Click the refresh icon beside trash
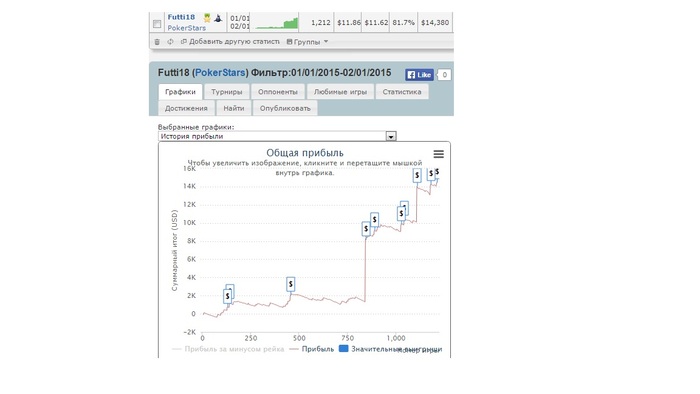Screen dimensions: 700x394 [x=170, y=41]
